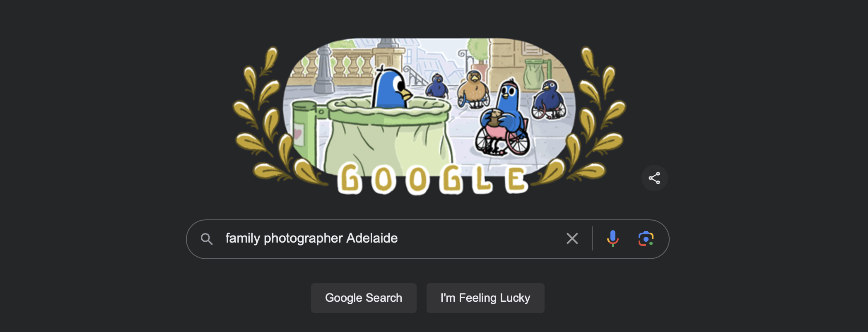
Task: Click the gray lamp post in the doodle
Action: (324, 70)
